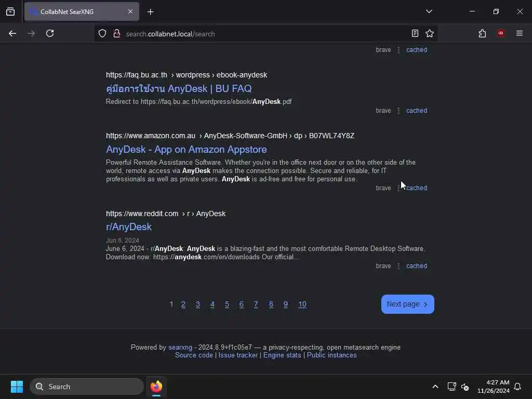The width and height of the screenshot is (532, 399).
Task: Expand the list all tabs chevron
Action: point(429,11)
